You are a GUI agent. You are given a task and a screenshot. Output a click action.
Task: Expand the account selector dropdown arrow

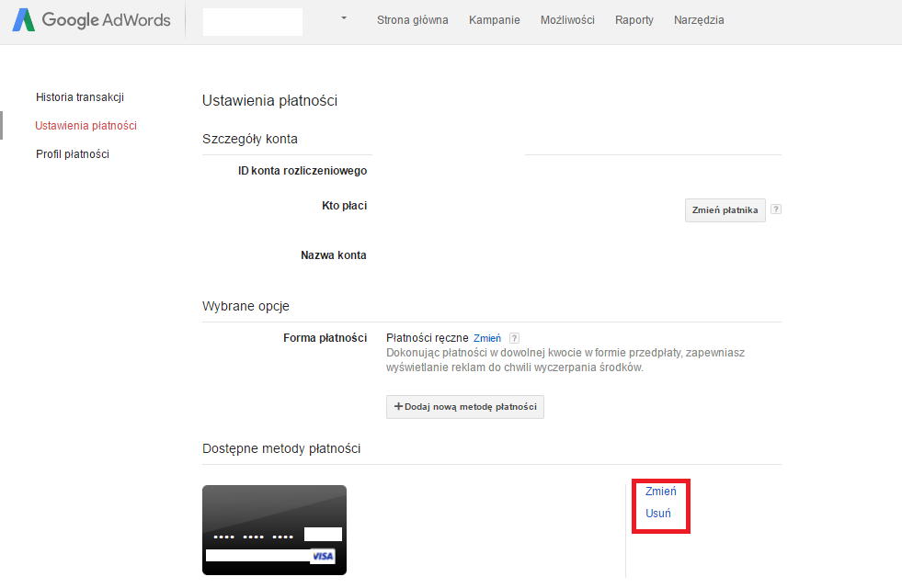coord(344,18)
